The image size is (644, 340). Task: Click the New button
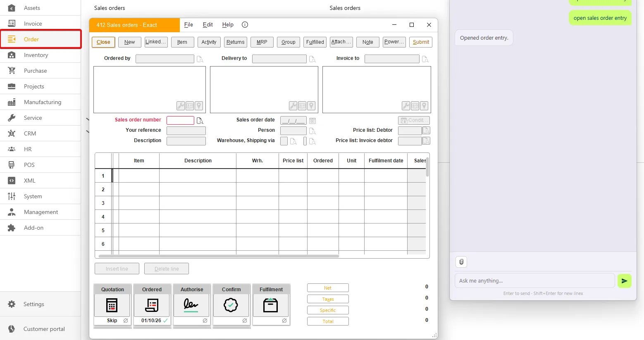click(x=129, y=42)
